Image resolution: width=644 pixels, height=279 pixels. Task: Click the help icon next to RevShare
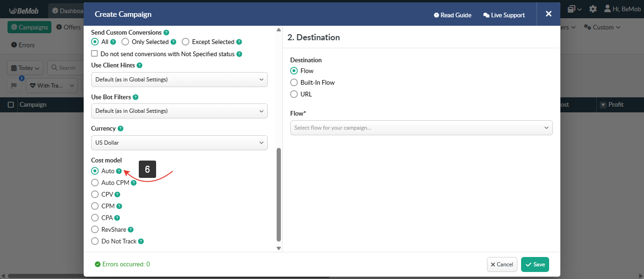131,230
